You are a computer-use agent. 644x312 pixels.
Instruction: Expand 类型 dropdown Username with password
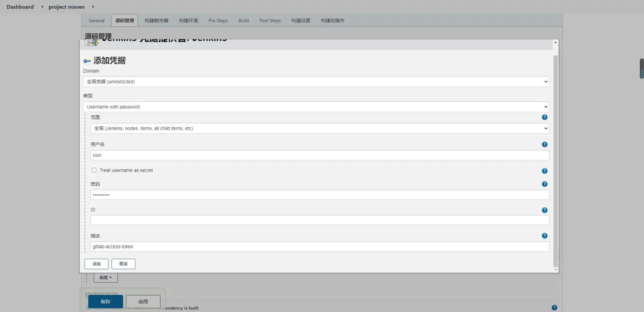(x=316, y=107)
